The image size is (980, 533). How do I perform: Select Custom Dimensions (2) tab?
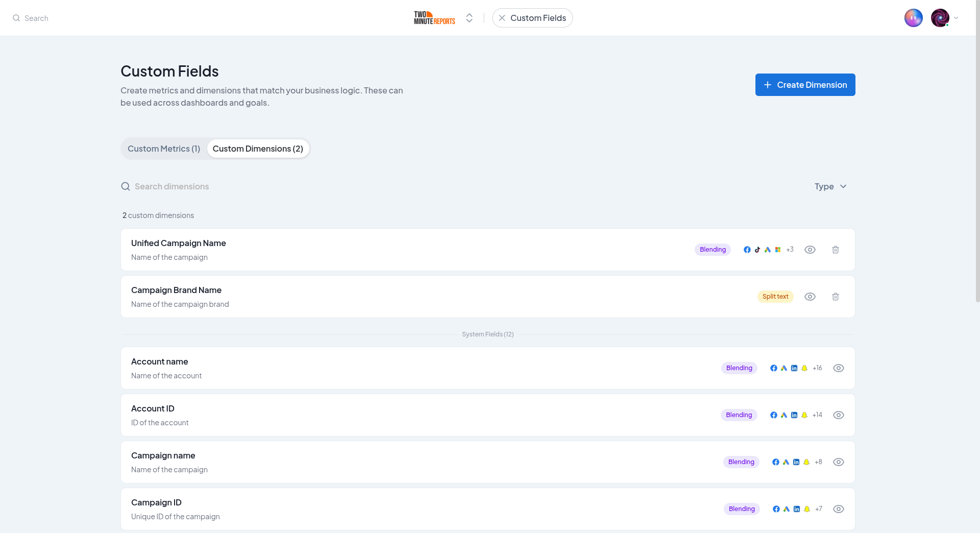pos(258,149)
